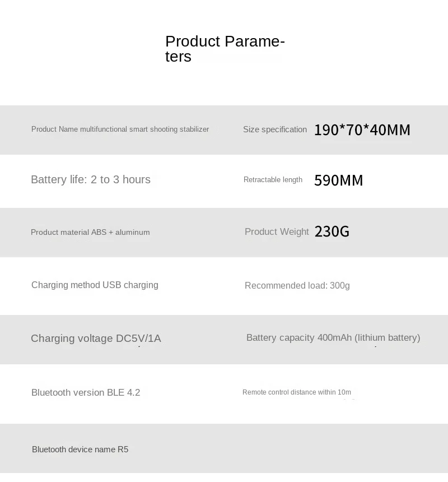Click the gray Bluetooth device name row
448x482 pixels.
[224, 448]
